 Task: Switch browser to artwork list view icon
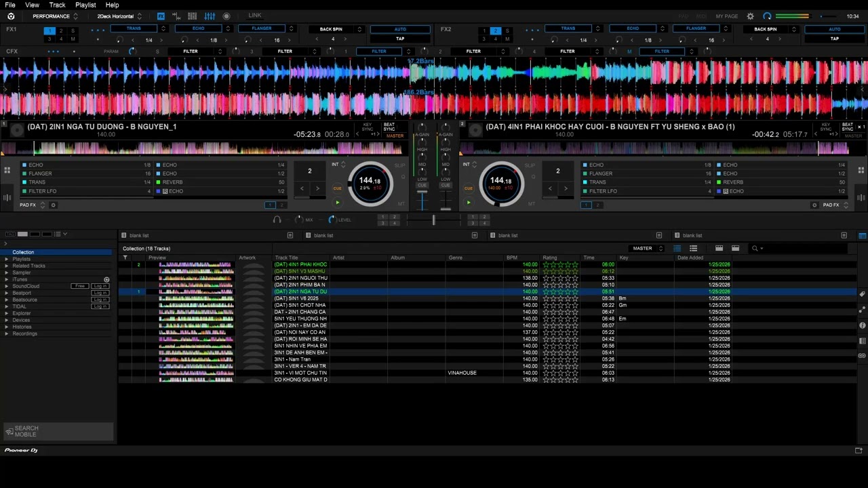pos(693,248)
